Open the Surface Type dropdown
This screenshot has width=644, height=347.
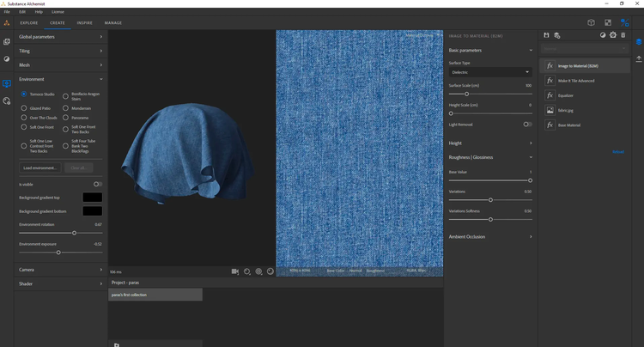(x=490, y=72)
